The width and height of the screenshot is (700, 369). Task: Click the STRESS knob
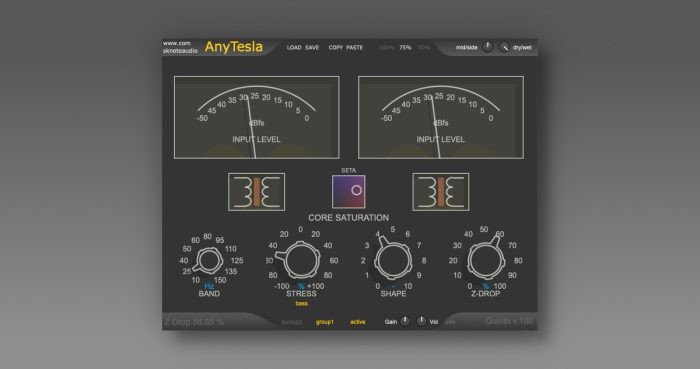300,260
